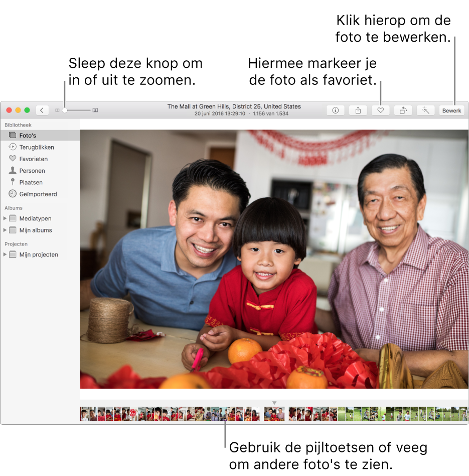Click the Geïmporteerd clock icon
The width and height of the screenshot is (469, 476).
point(13,194)
